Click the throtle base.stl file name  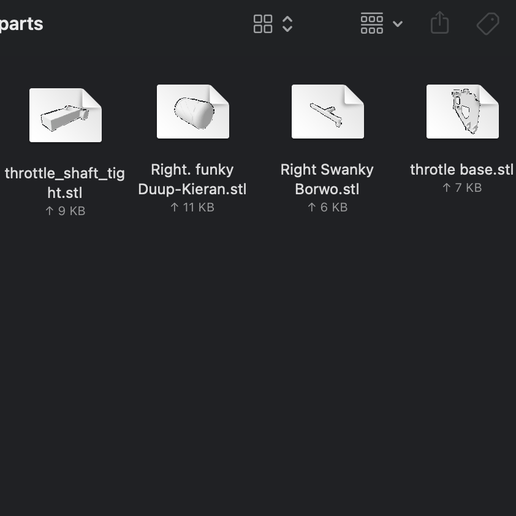pyautogui.click(x=462, y=170)
